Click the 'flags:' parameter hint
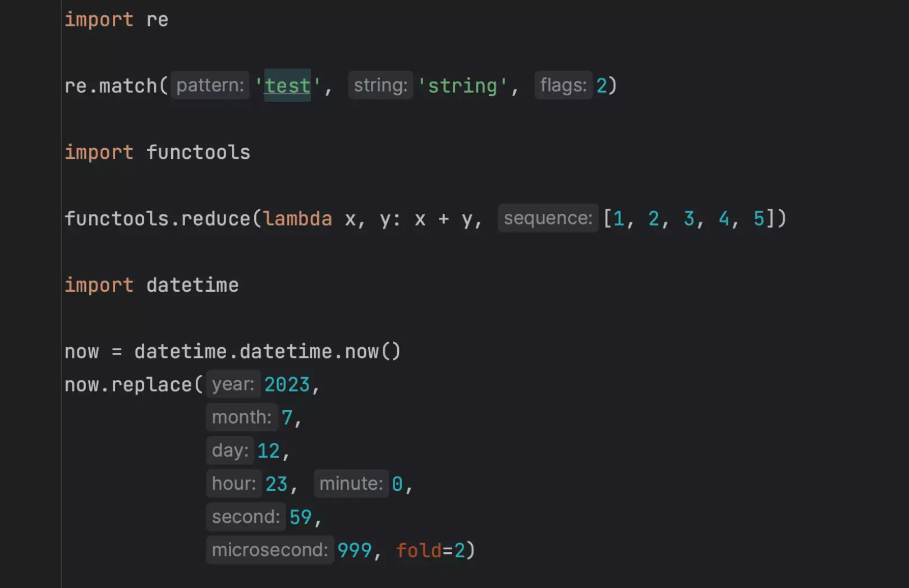 (563, 85)
